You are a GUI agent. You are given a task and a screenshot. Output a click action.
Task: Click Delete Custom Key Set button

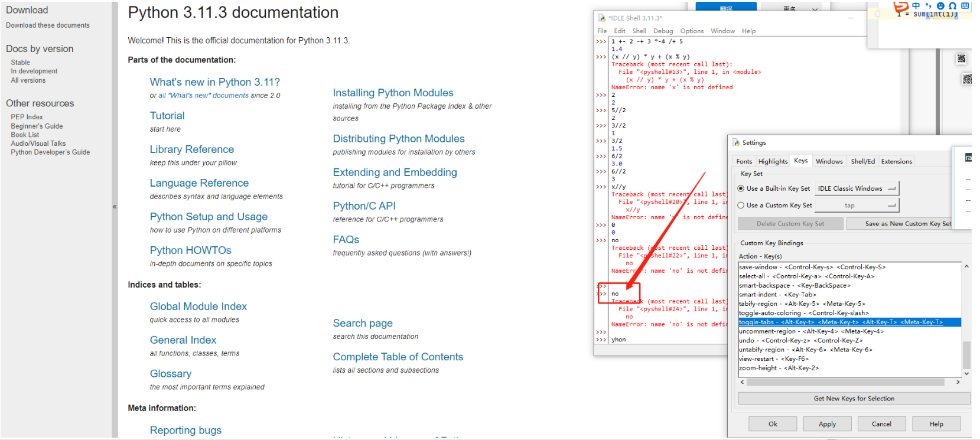point(790,224)
